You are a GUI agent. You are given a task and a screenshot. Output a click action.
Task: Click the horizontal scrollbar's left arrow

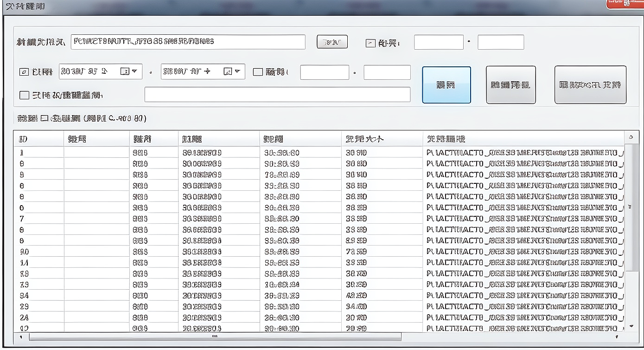click(x=21, y=337)
